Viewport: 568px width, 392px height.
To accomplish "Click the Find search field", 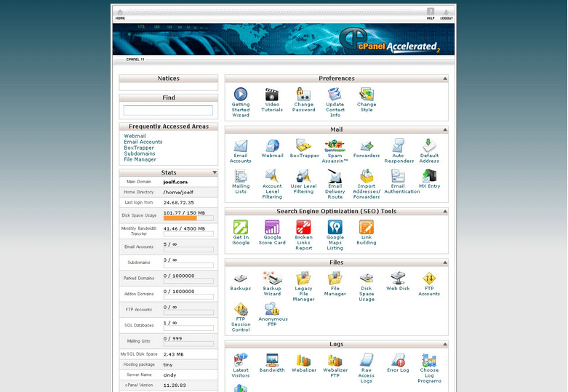I will [x=168, y=110].
